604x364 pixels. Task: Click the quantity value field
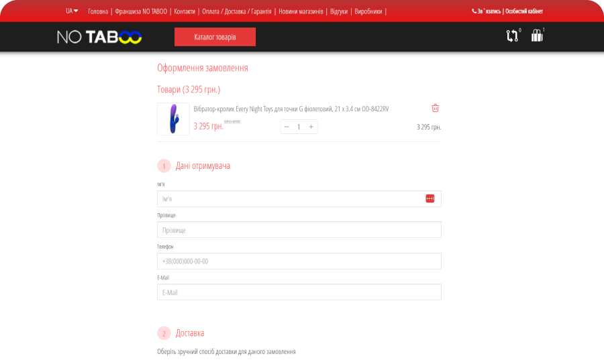[x=299, y=127]
